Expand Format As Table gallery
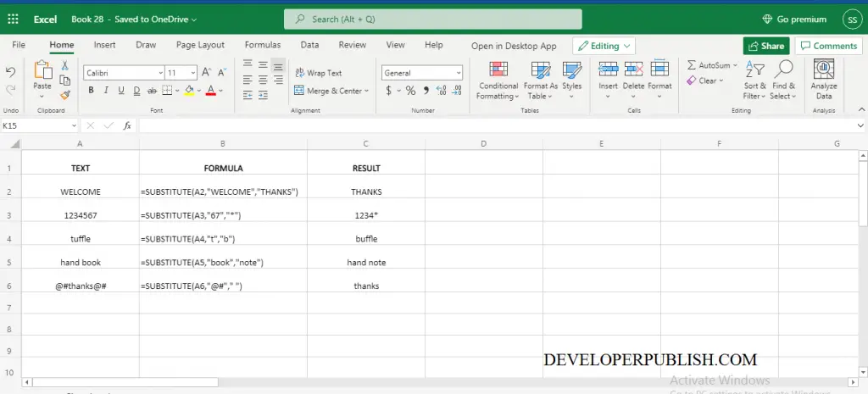Viewport: 868px width, 394px height. click(540, 80)
